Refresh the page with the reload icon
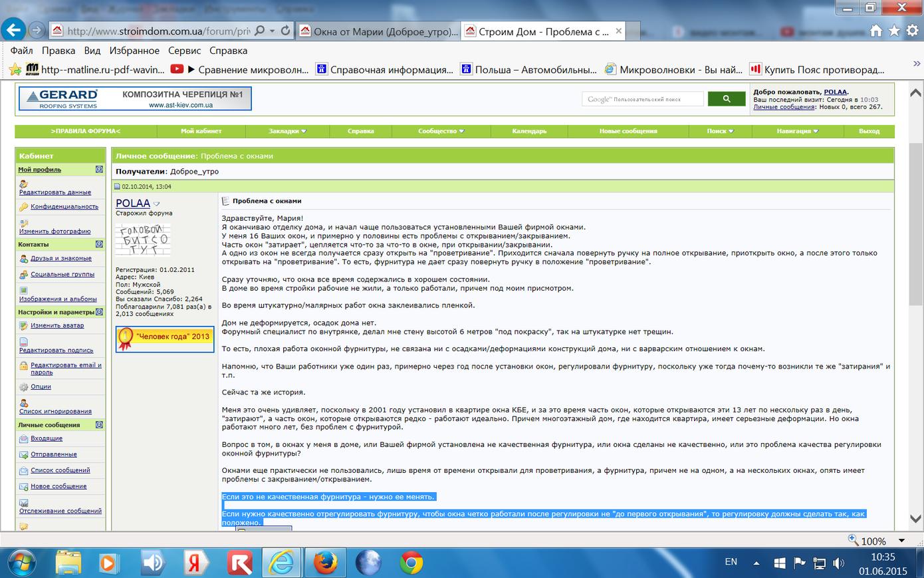924x578 pixels. pyautogui.click(x=286, y=31)
